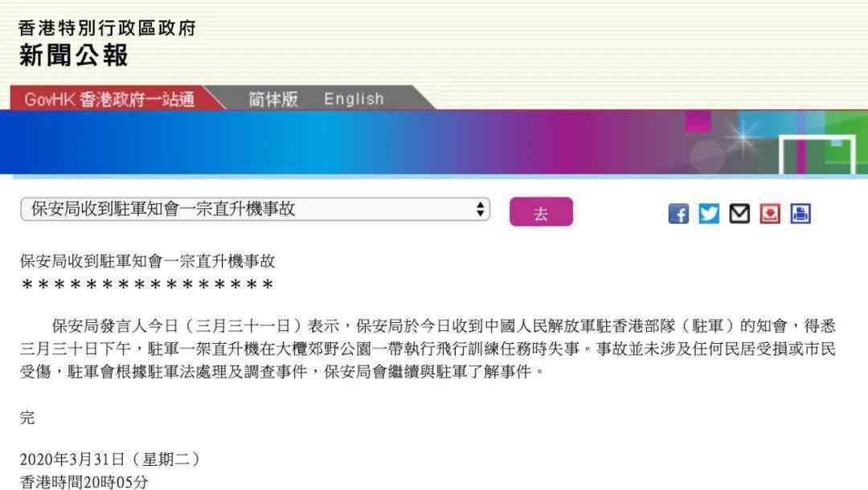The image size is (868, 490).
Task: Print the page using blue printer icon
Action: point(800,214)
